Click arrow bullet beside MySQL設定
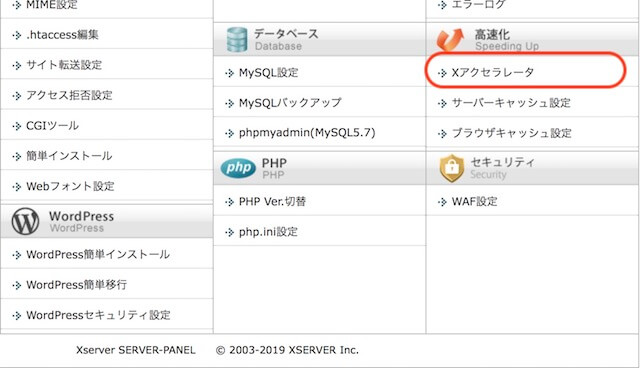640x368 pixels. pyautogui.click(x=229, y=73)
